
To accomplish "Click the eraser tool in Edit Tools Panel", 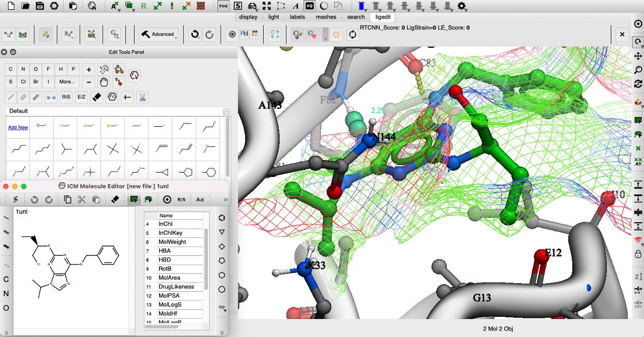I will (x=96, y=97).
